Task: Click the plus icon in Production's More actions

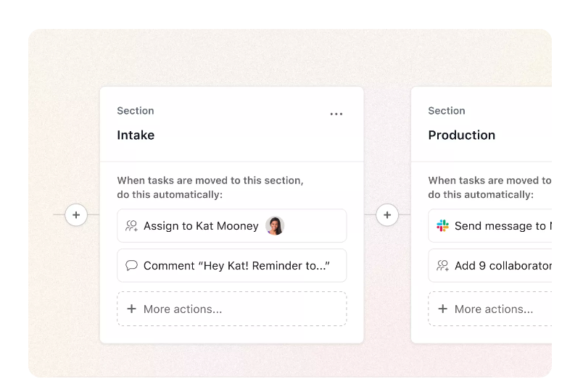Action: (442, 309)
